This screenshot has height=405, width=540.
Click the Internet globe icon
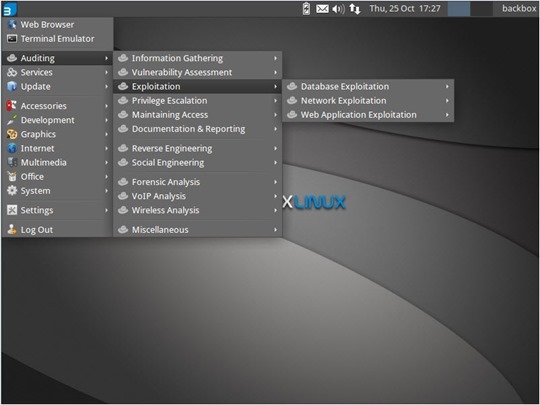[x=12, y=148]
